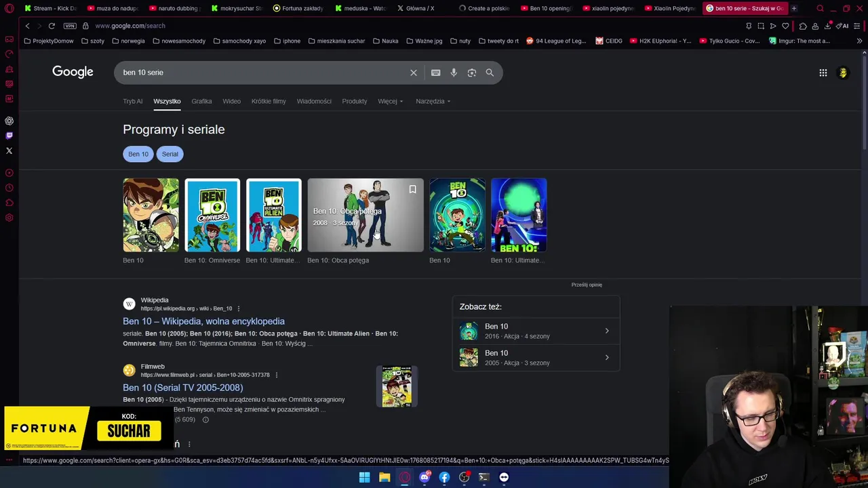Expand the 'Narzędzia' tools dropdown
This screenshot has height=488, width=868.
tap(433, 101)
